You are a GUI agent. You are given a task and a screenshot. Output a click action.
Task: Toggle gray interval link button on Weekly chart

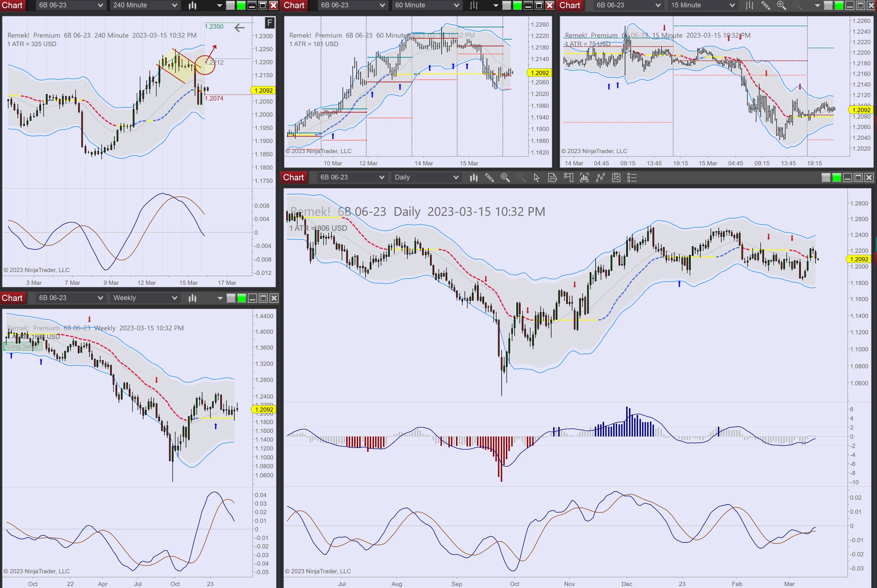click(231, 298)
